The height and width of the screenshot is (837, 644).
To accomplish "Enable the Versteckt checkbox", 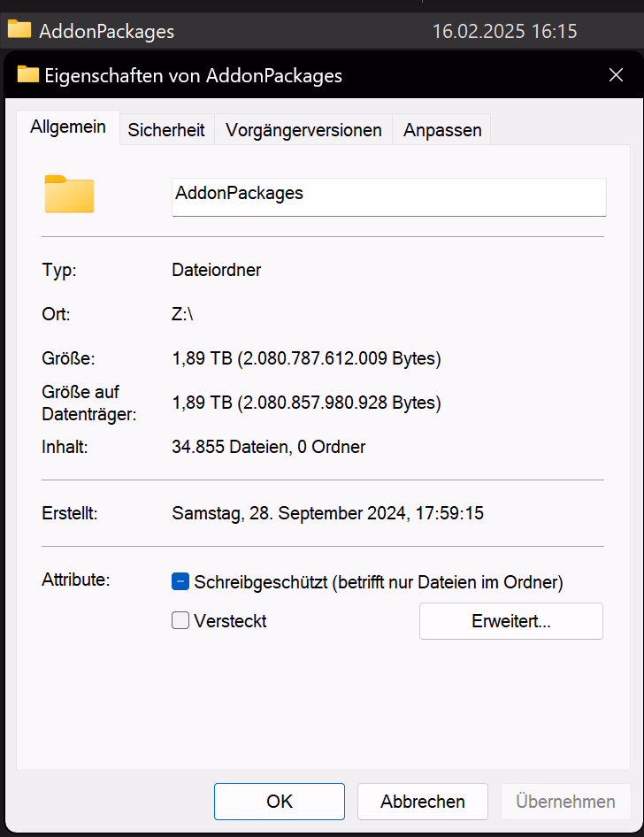I will tap(180, 621).
